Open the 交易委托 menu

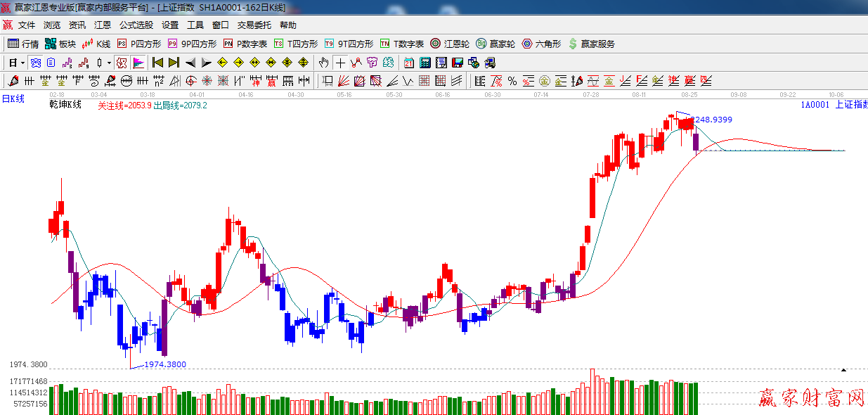254,25
